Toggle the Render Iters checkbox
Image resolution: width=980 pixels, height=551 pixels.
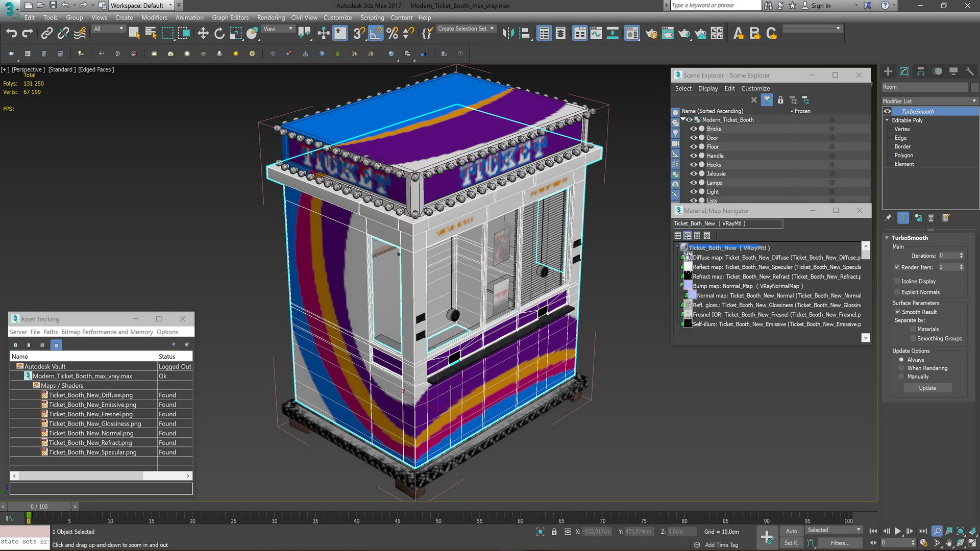coord(897,267)
